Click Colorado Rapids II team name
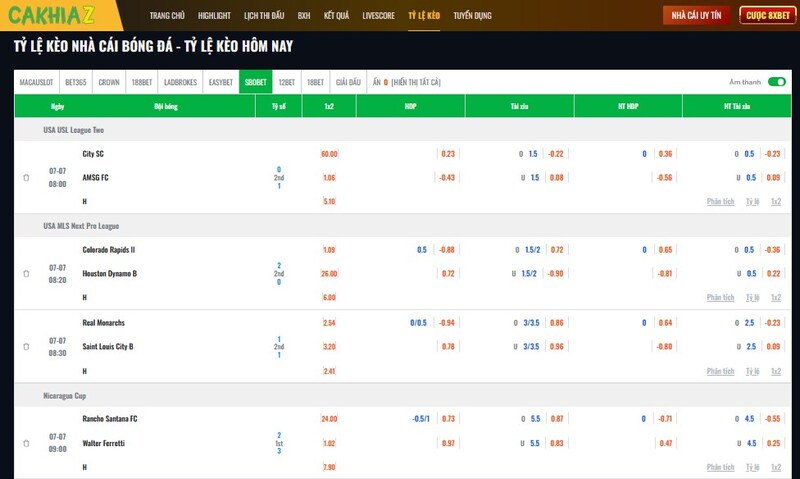 109,249
